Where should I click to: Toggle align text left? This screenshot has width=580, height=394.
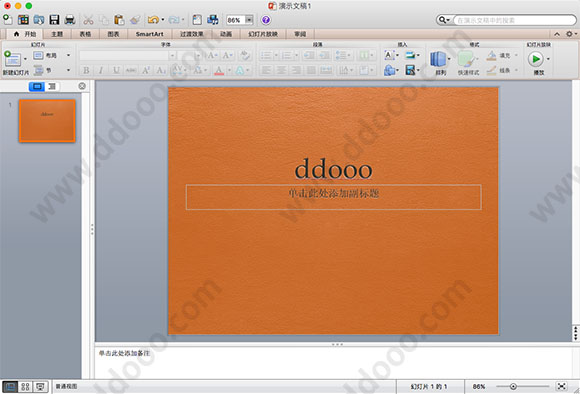pos(266,70)
